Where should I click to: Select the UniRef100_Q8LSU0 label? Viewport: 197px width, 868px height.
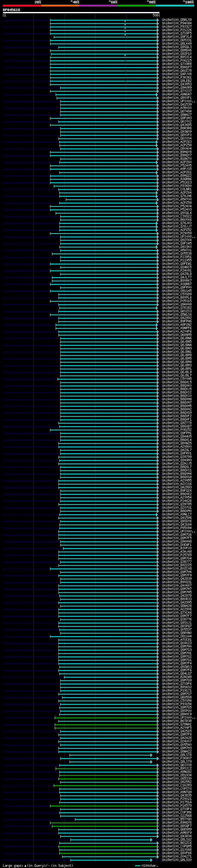tap(177, 860)
